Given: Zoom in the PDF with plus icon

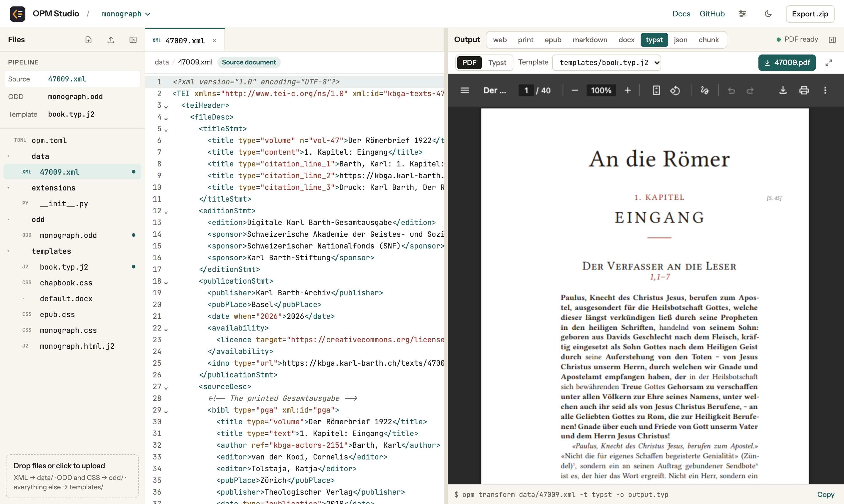Looking at the screenshot, I should tap(628, 90).
